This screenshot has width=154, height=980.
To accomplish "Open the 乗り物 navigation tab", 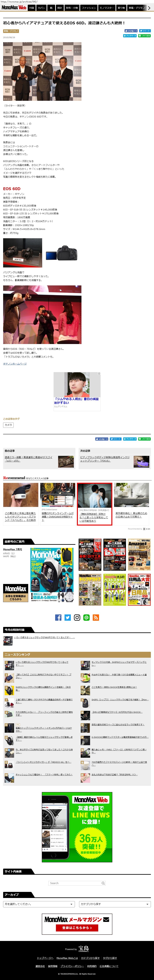I will (121, 8).
